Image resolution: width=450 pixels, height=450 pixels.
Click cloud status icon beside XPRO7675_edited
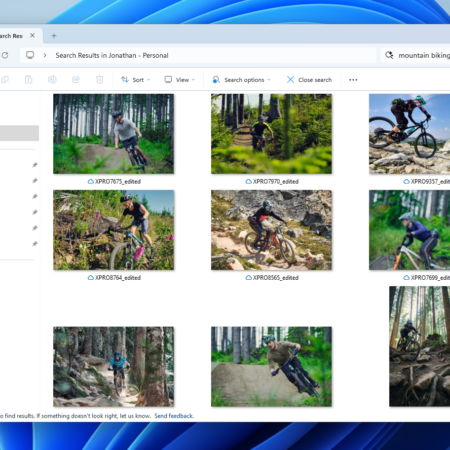pos(91,182)
